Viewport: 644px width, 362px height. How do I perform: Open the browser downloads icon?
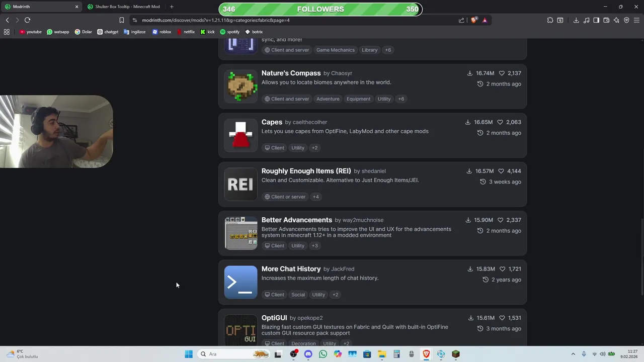pos(576,20)
